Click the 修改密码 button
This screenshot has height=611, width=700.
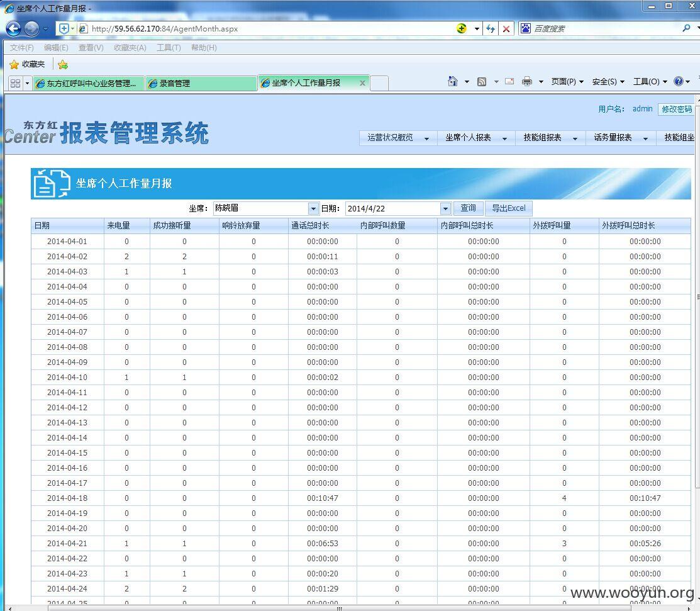click(x=677, y=109)
